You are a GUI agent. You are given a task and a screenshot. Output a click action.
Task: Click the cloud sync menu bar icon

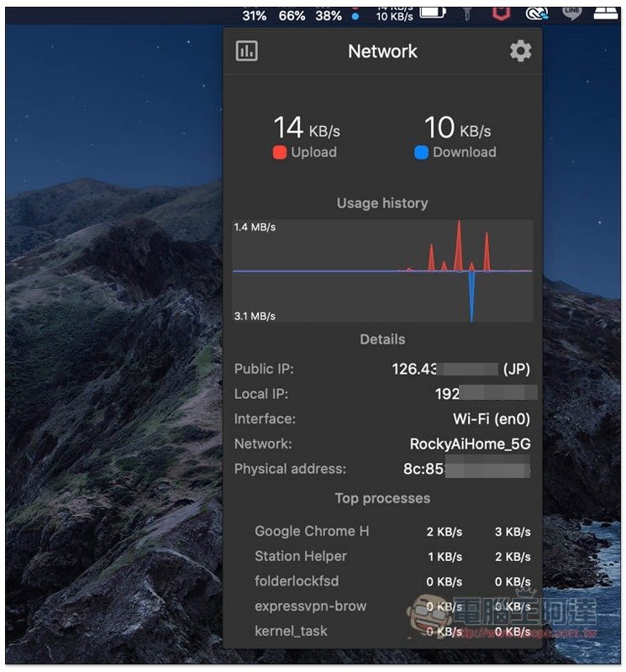[x=535, y=13]
